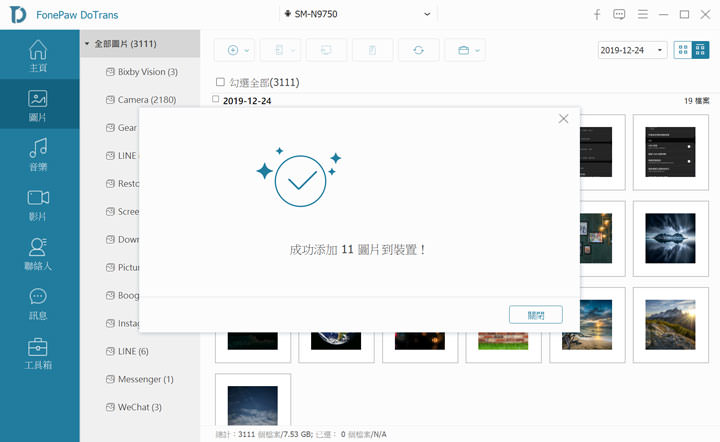This screenshot has width=720, height=442.
Task: Open the Facebook link icon
Action: tap(597, 15)
